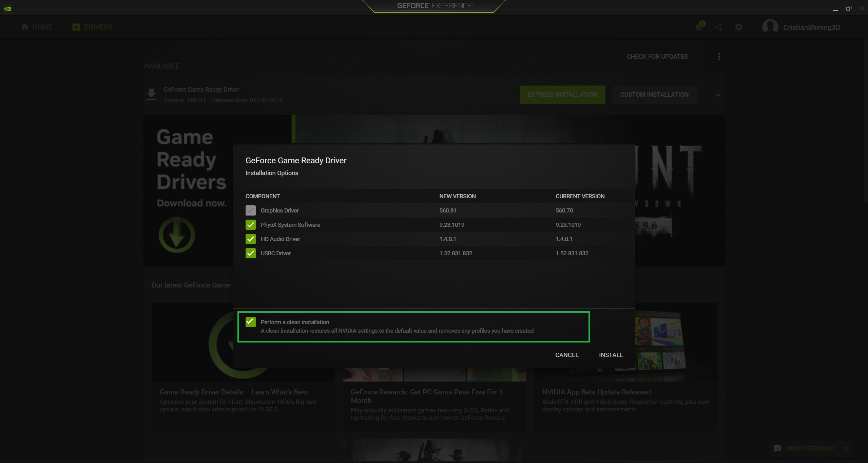Dismiss the Send Feedback bar X icon

point(846,449)
